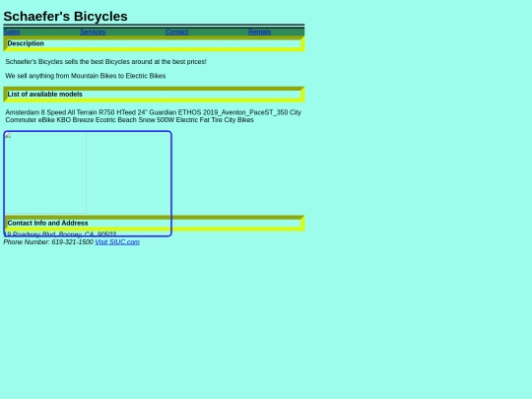Click the Schaefer's Bicycles page heading
This screenshot has width=532, height=399.
(65, 17)
